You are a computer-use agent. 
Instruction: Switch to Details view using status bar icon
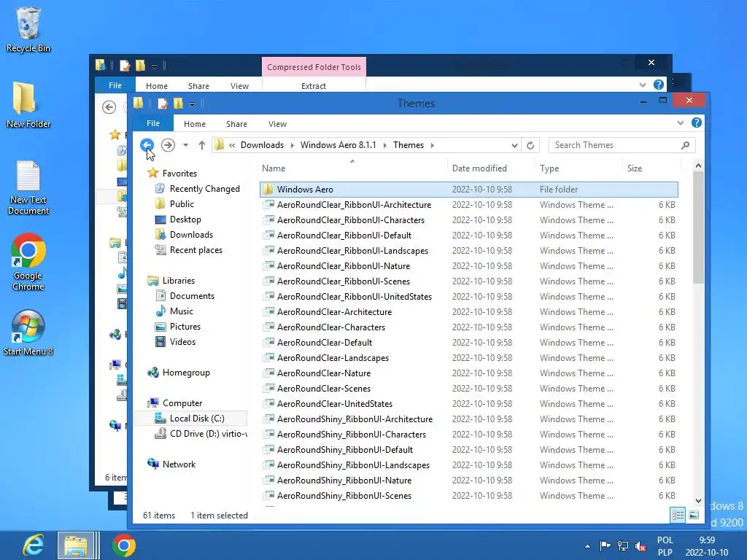(x=678, y=515)
